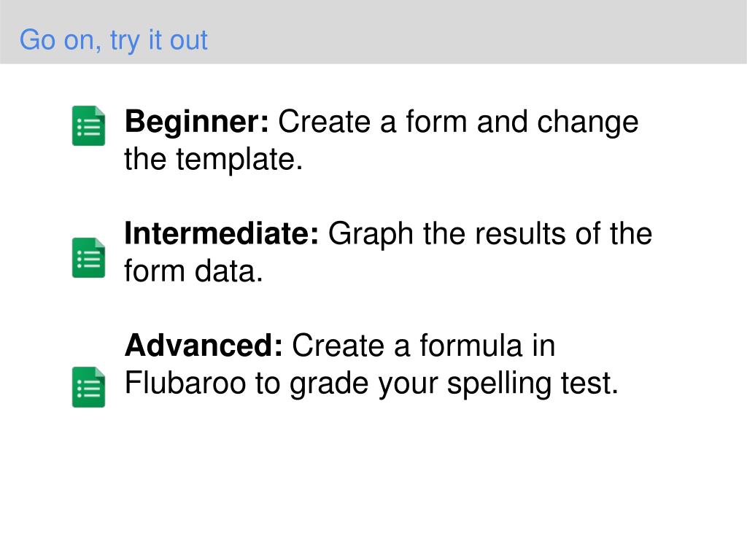Image resolution: width=747 pixels, height=560 pixels.
Task: Click the bold 'Beginner:' label
Action: tap(197, 122)
